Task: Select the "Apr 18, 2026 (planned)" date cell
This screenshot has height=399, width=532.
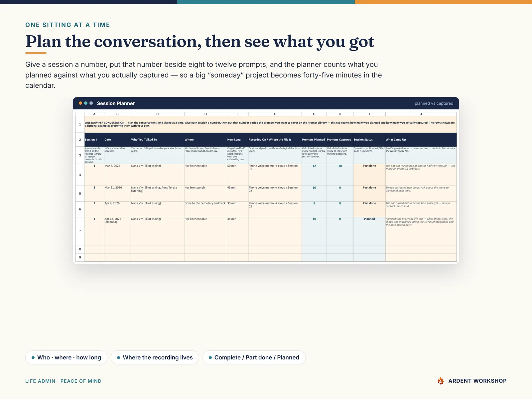Action: 117,231
